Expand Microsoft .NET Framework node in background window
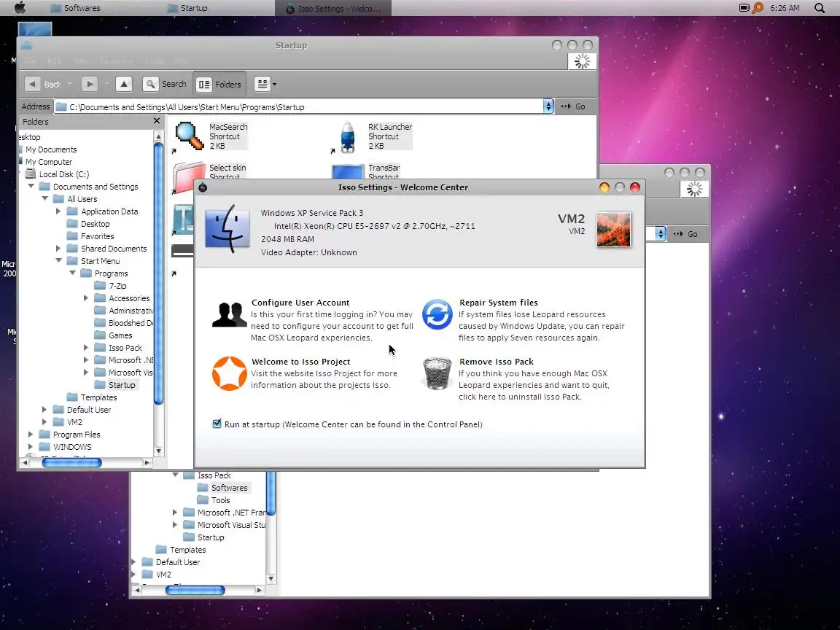840x630 pixels. tap(175, 512)
